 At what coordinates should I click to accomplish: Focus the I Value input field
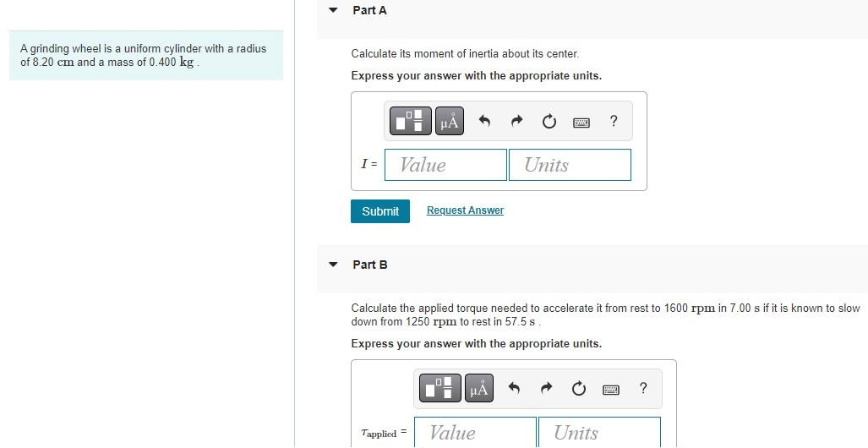tap(445, 165)
